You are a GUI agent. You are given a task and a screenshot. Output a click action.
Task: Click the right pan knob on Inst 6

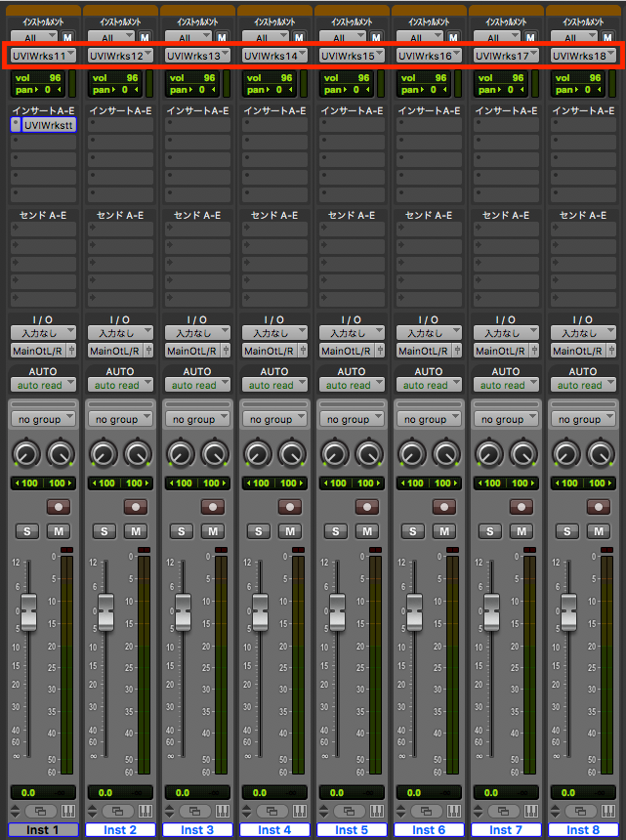coord(446,454)
